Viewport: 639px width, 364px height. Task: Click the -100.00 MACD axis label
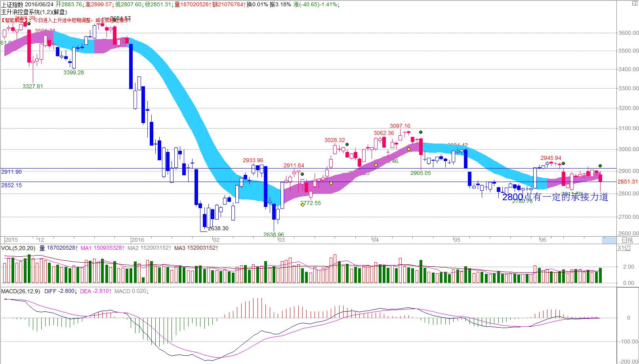click(628, 341)
